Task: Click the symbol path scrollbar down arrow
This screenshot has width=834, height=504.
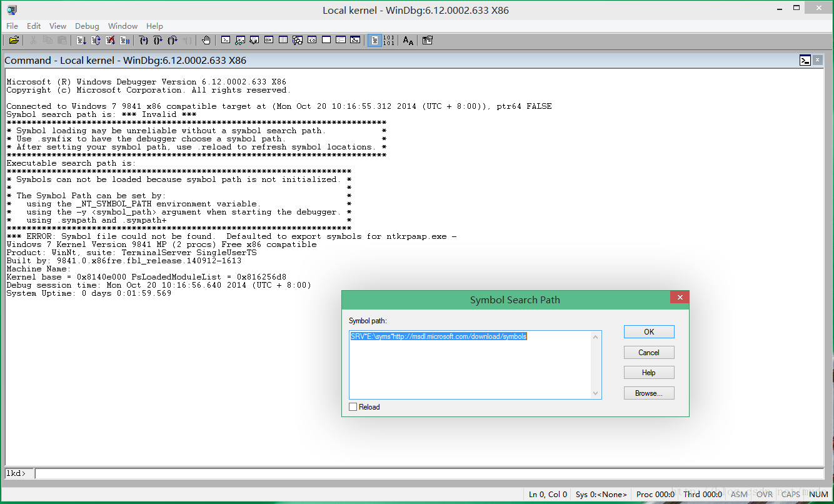Action: point(595,393)
